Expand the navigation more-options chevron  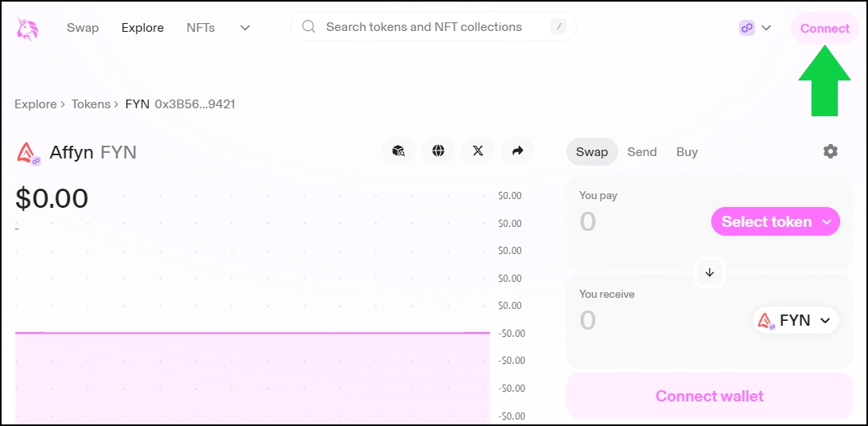[245, 28]
